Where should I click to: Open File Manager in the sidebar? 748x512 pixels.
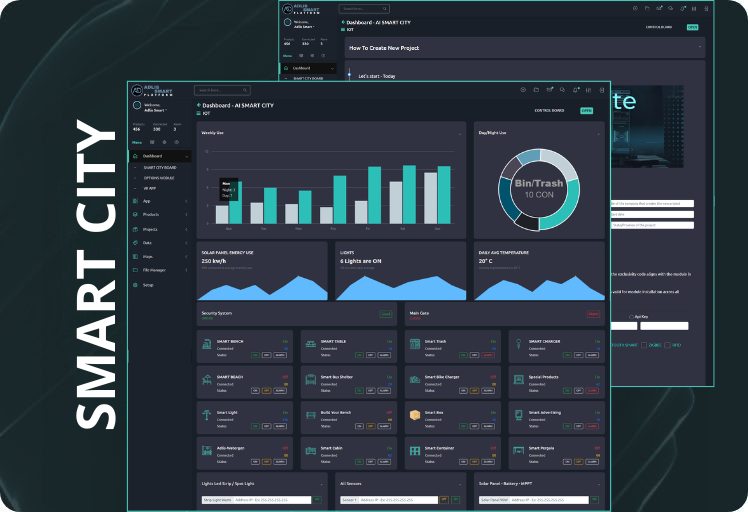(153, 270)
